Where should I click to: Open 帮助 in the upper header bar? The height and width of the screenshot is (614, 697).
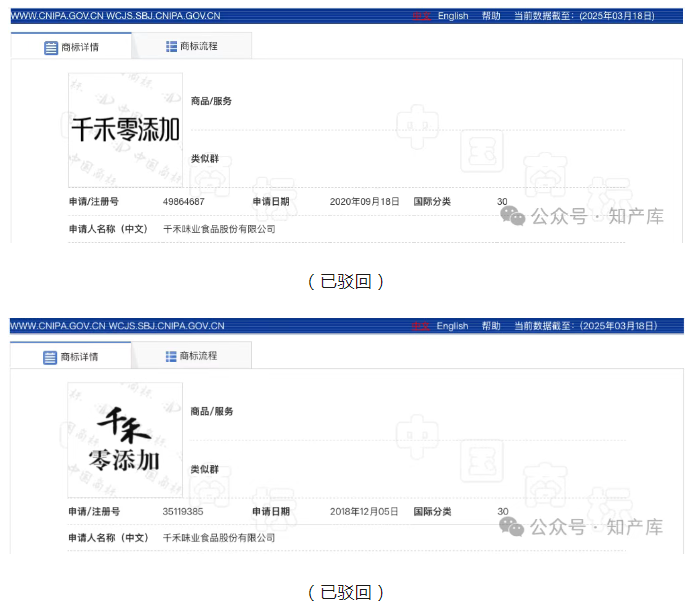pyautogui.click(x=490, y=16)
